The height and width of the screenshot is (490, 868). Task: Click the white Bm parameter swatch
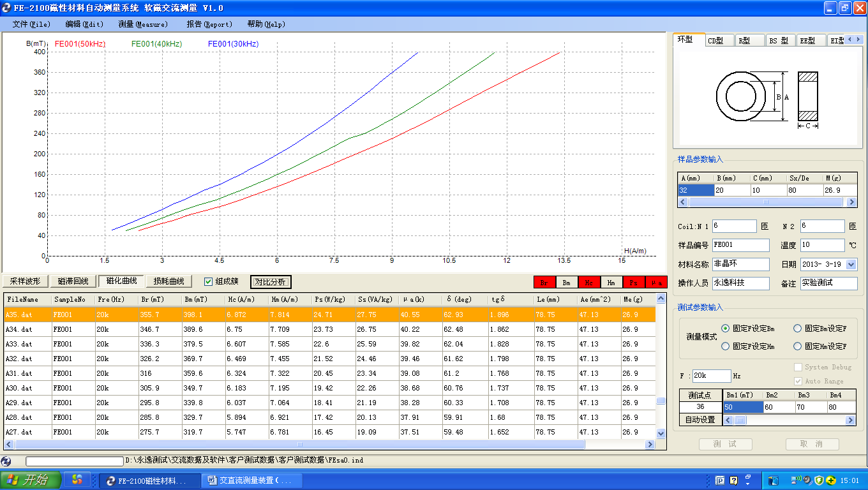[x=567, y=283]
